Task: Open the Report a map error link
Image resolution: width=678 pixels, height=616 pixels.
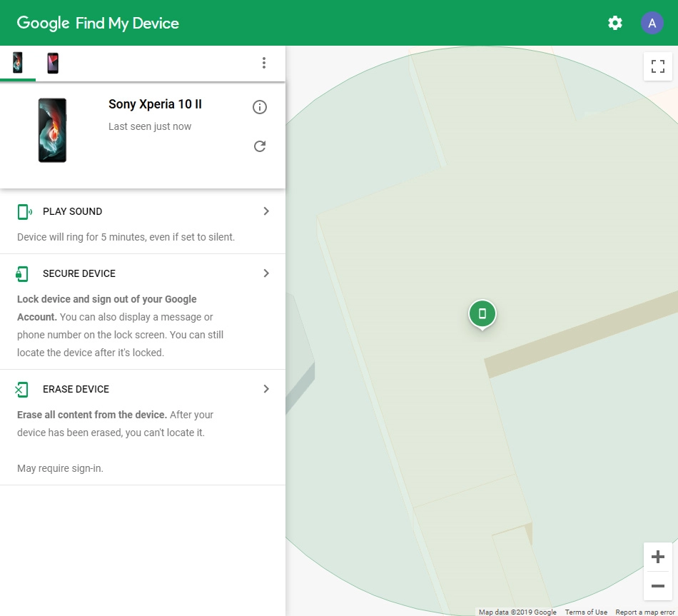Action: point(645,612)
